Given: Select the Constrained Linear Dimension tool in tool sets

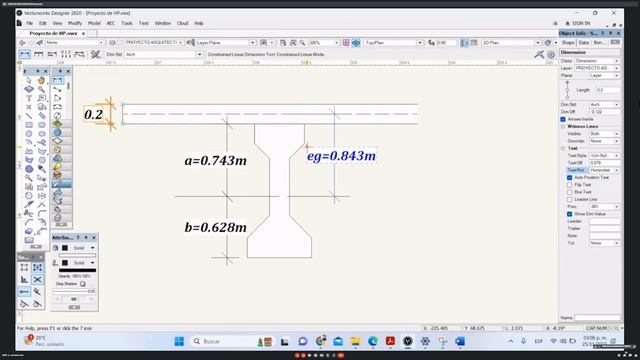Looking at the screenshot, I should click(x=58, y=80).
